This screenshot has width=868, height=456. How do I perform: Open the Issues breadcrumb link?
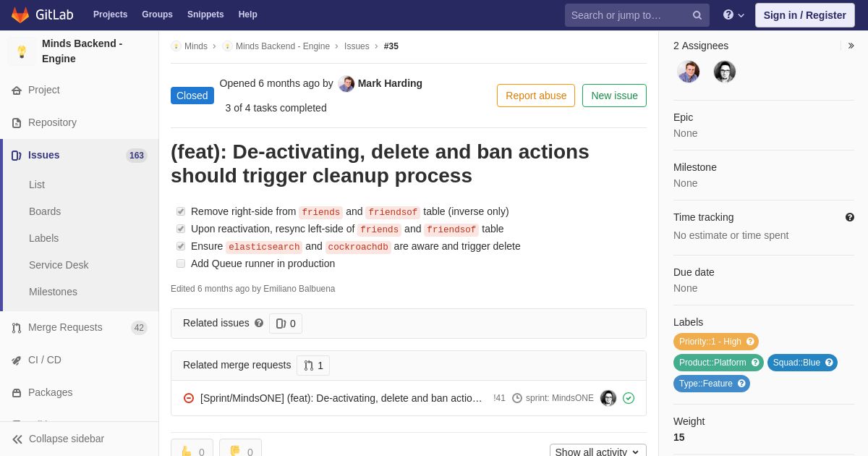[x=357, y=46]
